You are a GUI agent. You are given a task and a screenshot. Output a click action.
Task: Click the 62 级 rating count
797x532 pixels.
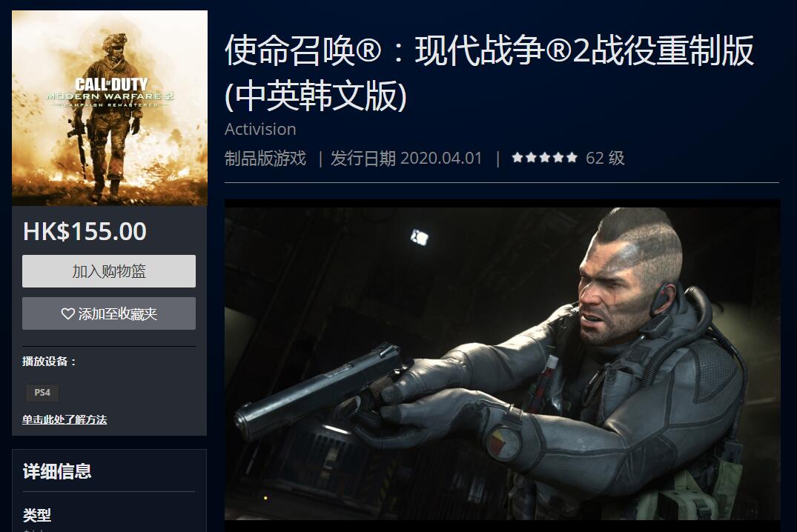(605, 158)
